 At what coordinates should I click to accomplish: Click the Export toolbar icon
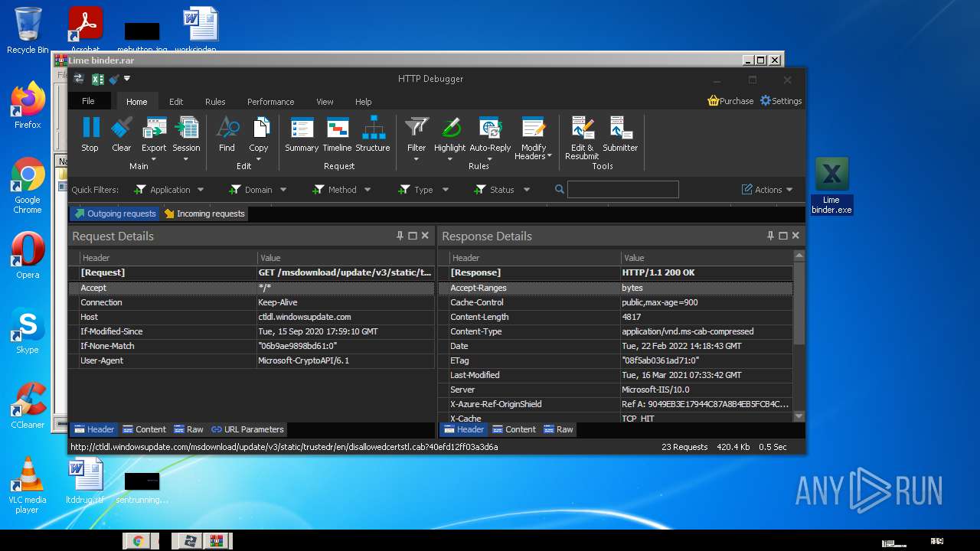pos(154,127)
